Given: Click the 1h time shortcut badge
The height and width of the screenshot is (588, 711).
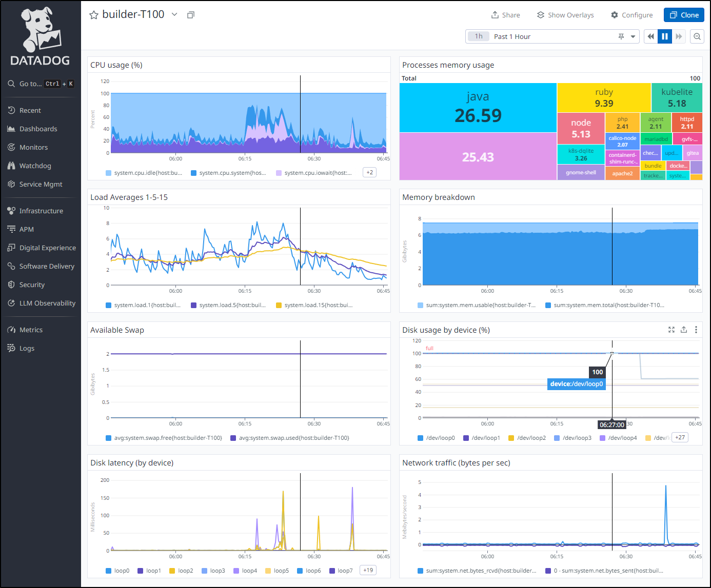Looking at the screenshot, I should pos(479,36).
